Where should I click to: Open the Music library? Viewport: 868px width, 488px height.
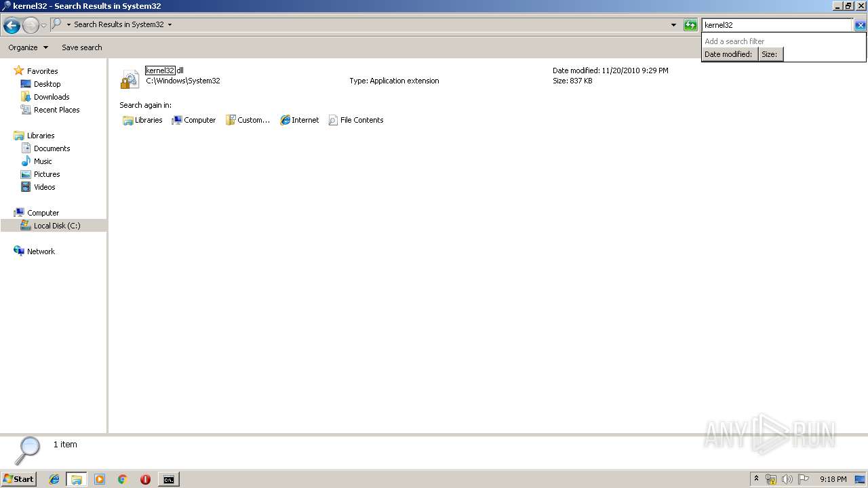pos(43,161)
